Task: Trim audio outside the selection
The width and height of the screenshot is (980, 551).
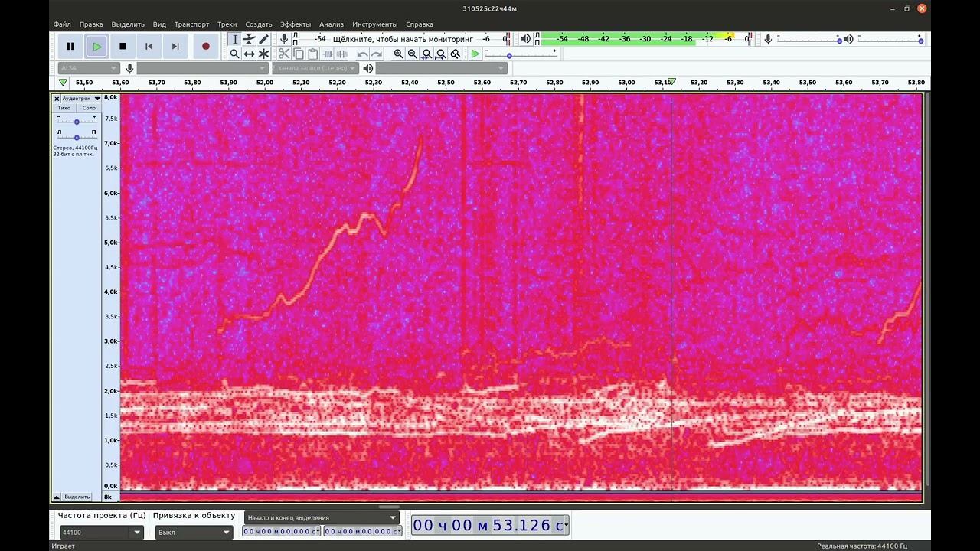Action: 328,54
